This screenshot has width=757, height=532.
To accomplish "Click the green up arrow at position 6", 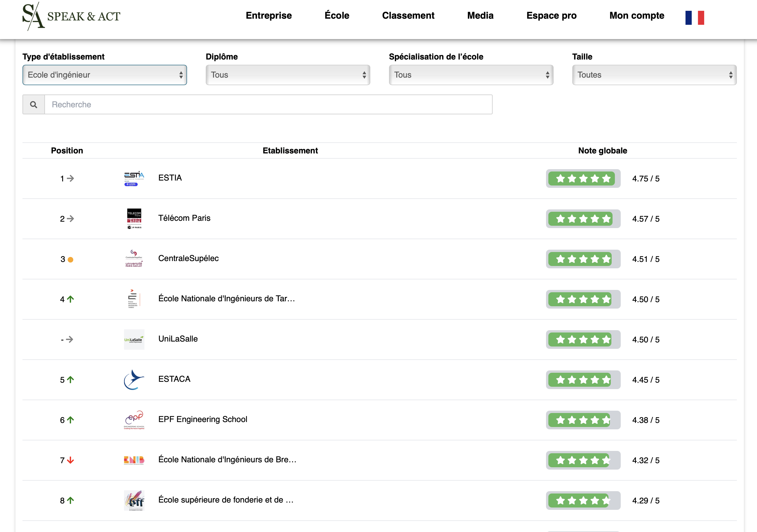I will click(71, 420).
